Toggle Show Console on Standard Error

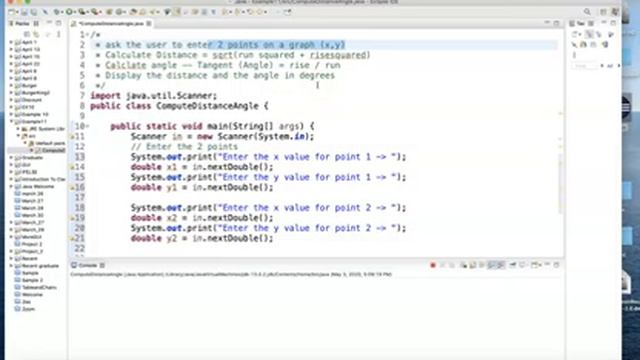(501, 265)
